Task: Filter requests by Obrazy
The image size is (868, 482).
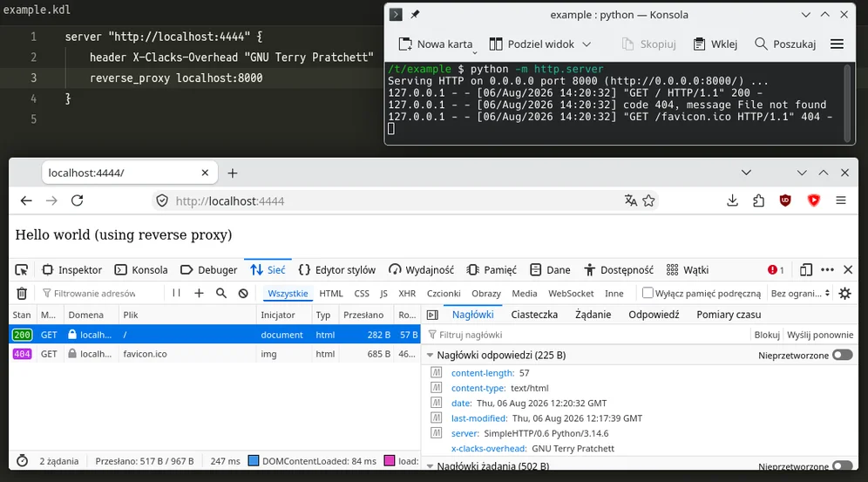Action: click(x=486, y=293)
